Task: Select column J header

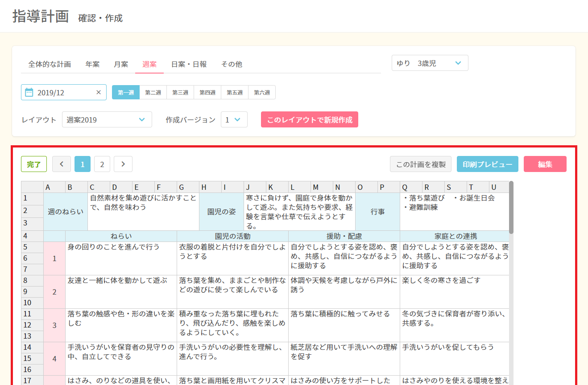Action: 255,187
